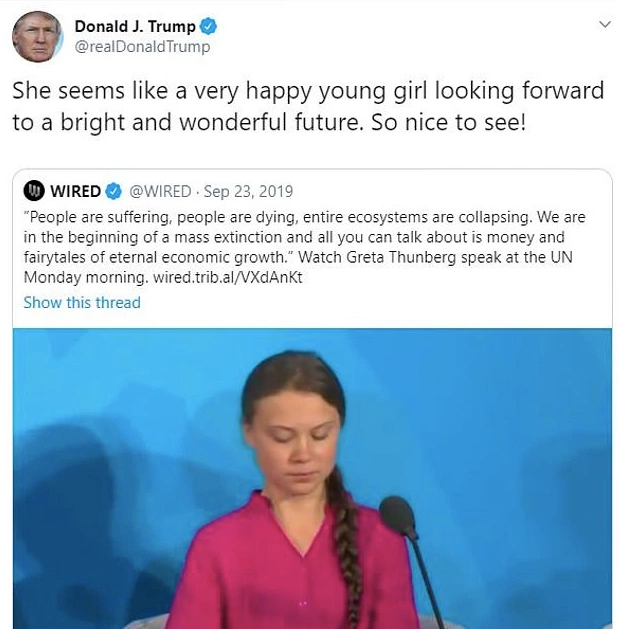The width and height of the screenshot is (618, 629).
Task: Go to the @realDonaldTrump handle
Action: coord(142,47)
